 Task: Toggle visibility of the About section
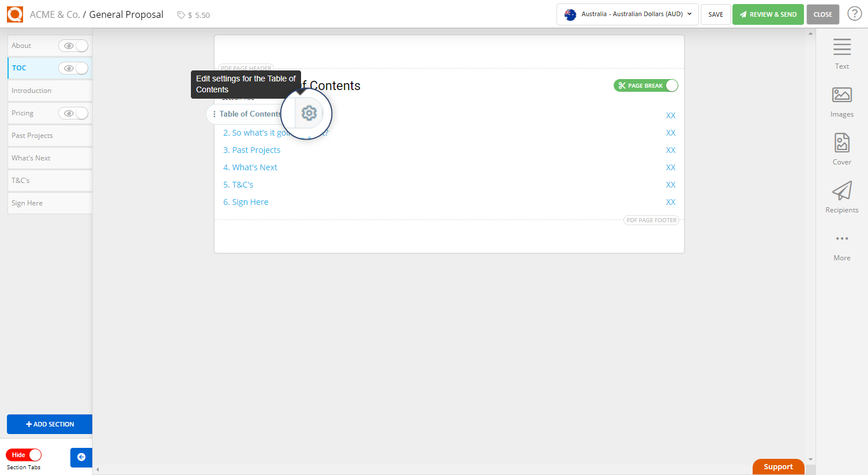point(73,46)
